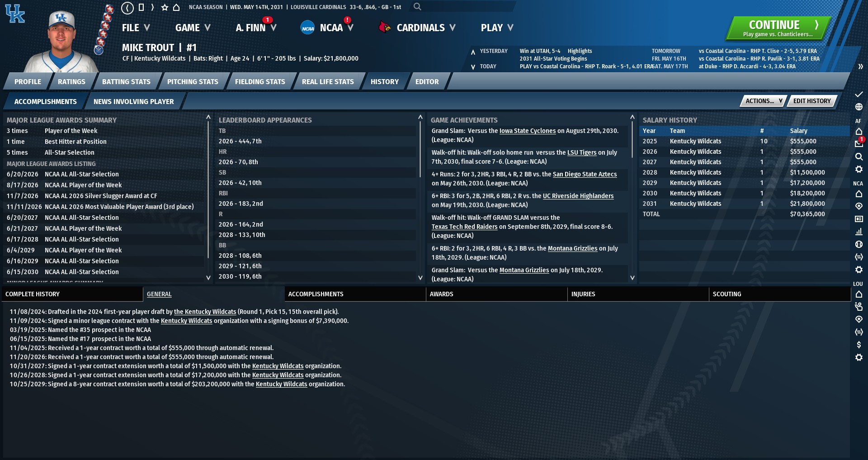The width and height of the screenshot is (868, 460).
Task: Open the gear icon under AF section
Action: tap(859, 169)
